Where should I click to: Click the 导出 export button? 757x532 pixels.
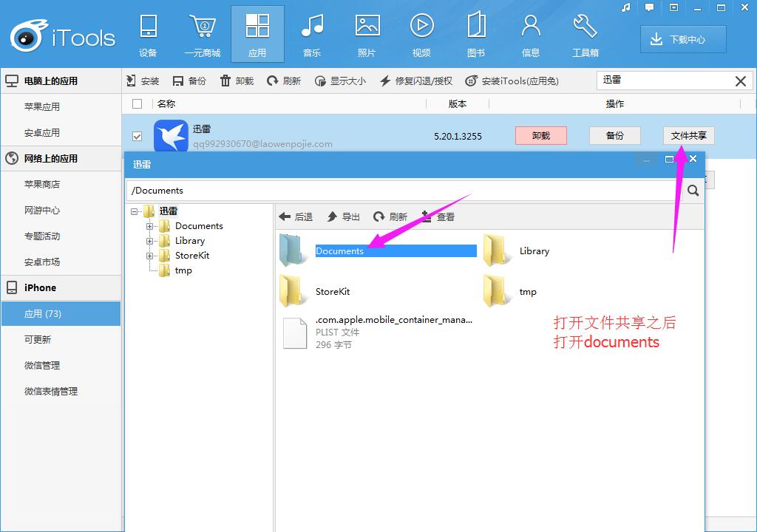[343, 217]
